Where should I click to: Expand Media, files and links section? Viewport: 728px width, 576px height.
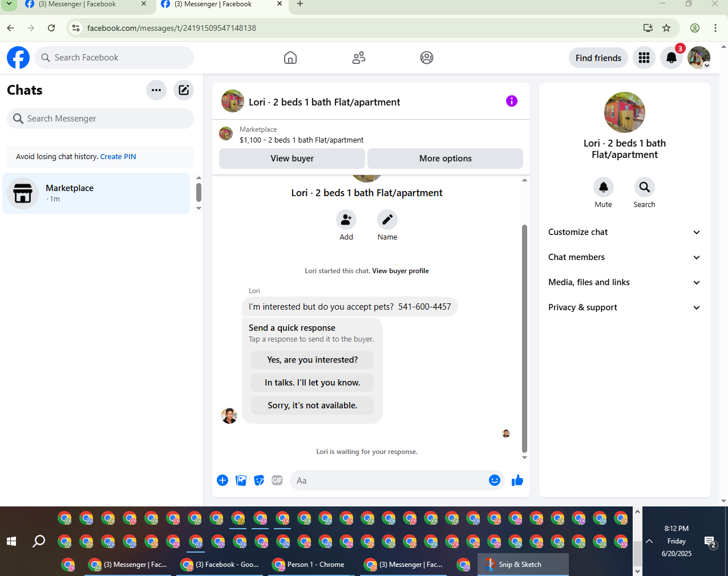(x=624, y=282)
